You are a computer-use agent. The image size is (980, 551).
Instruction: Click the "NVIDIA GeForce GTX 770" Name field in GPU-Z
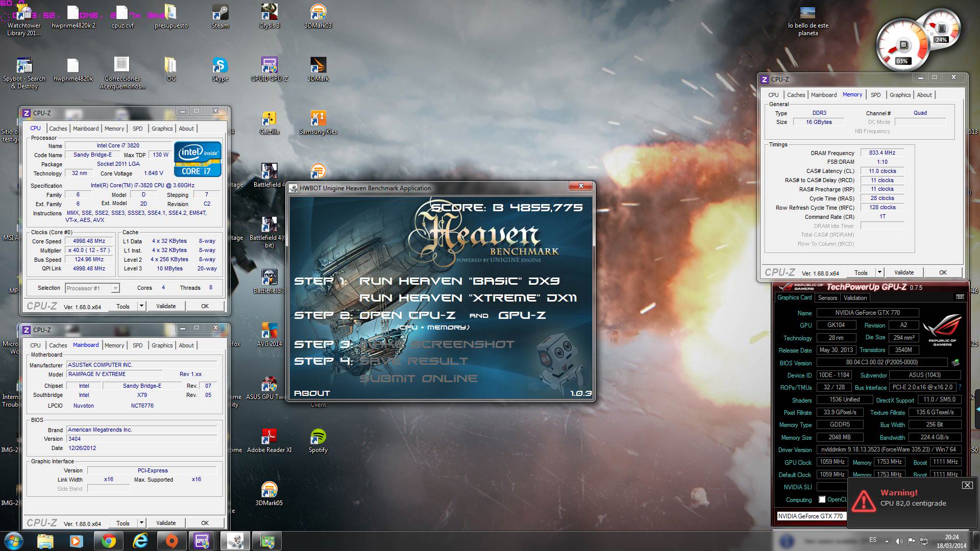(x=868, y=313)
